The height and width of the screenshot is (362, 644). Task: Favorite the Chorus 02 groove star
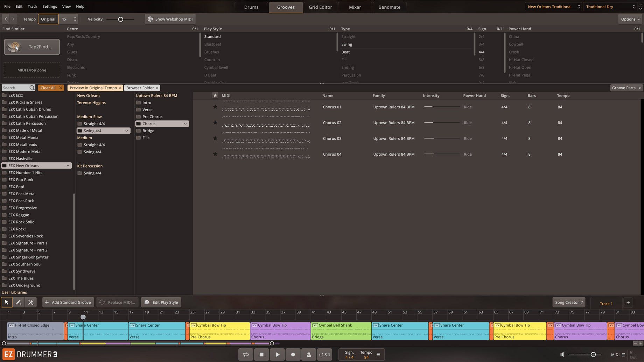(215, 123)
